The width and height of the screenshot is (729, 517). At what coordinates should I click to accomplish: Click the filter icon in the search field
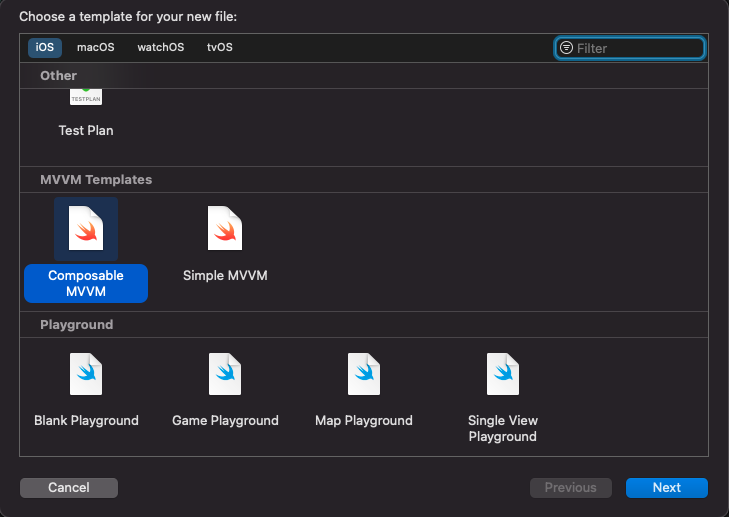(566, 48)
